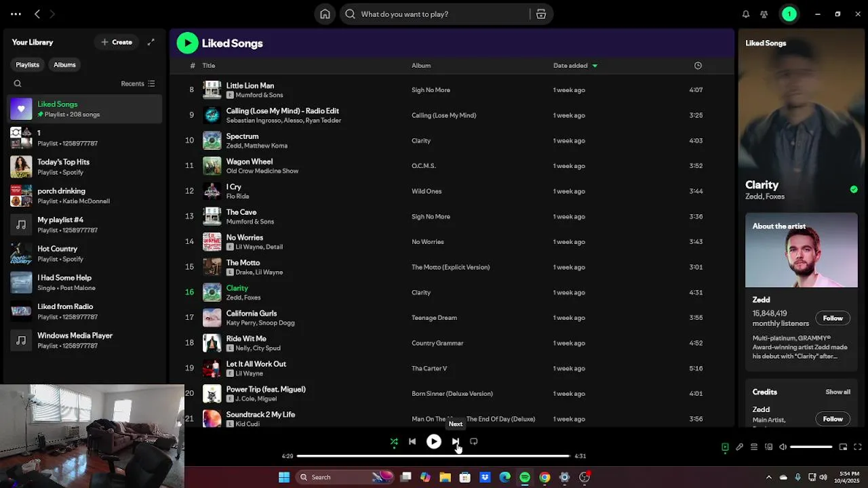Open Hot Country playlist
The height and width of the screenshot is (488, 868).
click(85, 253)
